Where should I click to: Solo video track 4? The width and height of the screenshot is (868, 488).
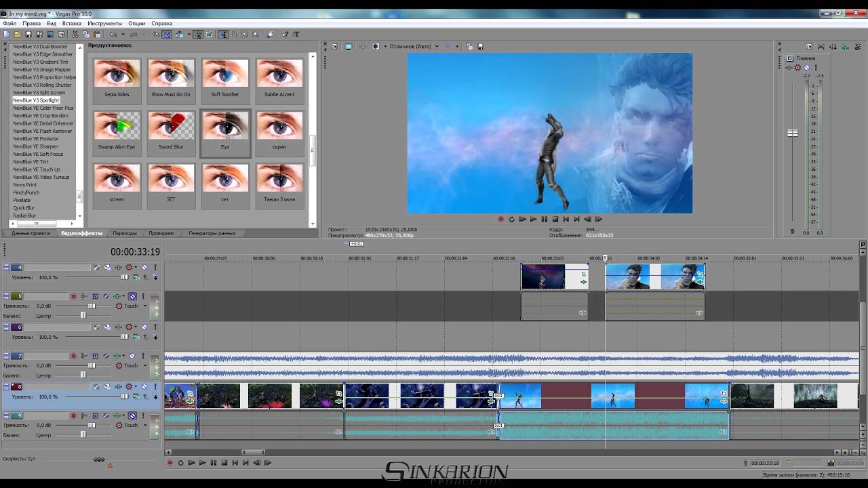click(155, 267)
